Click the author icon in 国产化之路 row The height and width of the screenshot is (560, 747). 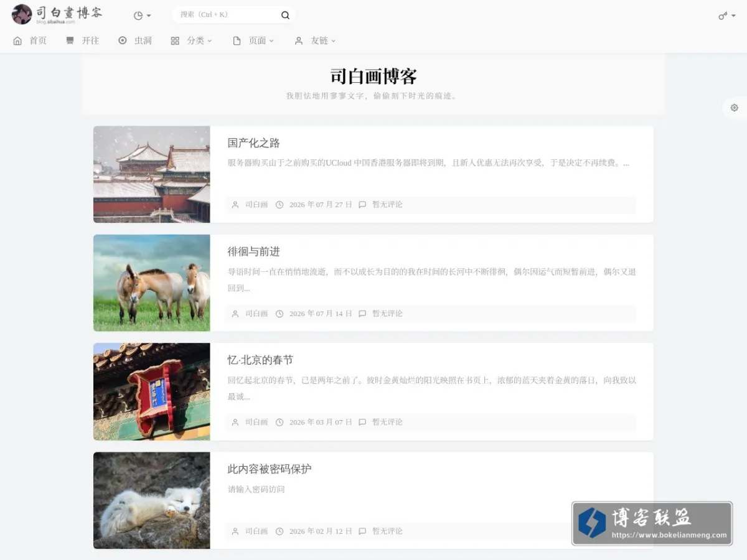(235, 205)
